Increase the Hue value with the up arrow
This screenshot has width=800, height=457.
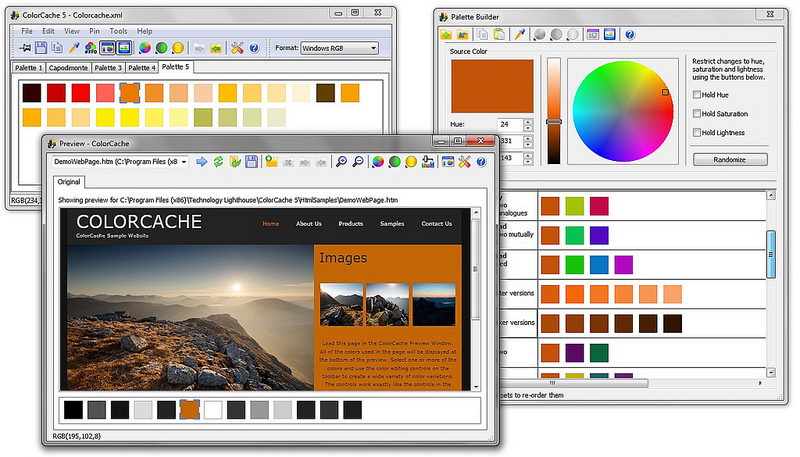528,121
